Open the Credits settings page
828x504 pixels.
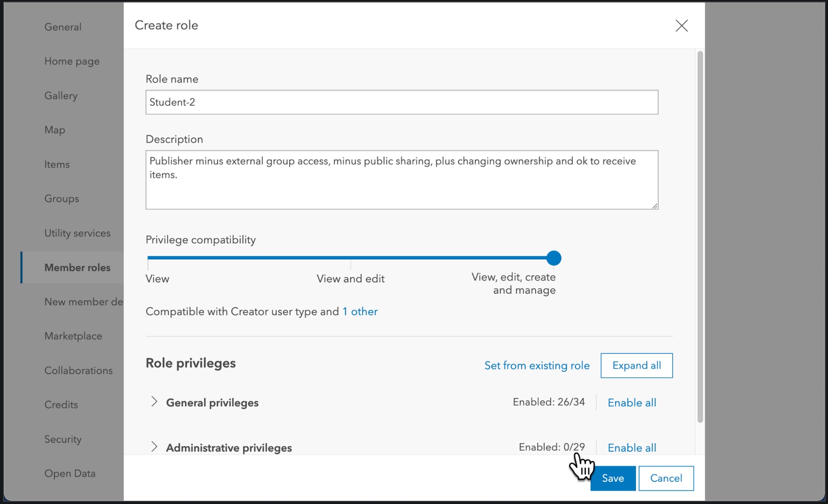61,405
